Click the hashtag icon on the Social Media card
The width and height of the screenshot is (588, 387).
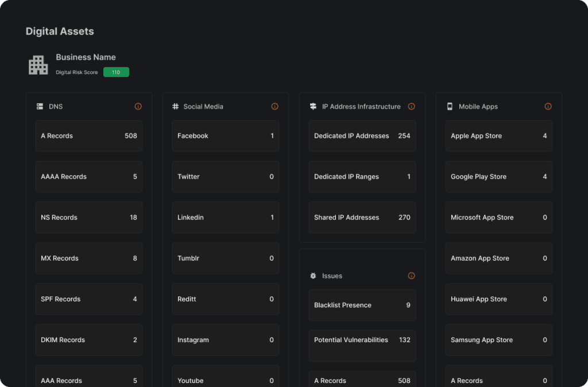pyautogui.click(x=176, y=106)
